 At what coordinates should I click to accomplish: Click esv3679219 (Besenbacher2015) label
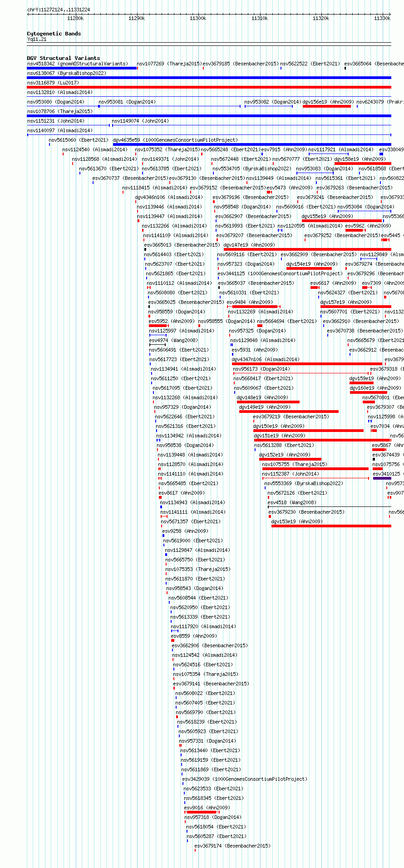click(x=291, y=417)
